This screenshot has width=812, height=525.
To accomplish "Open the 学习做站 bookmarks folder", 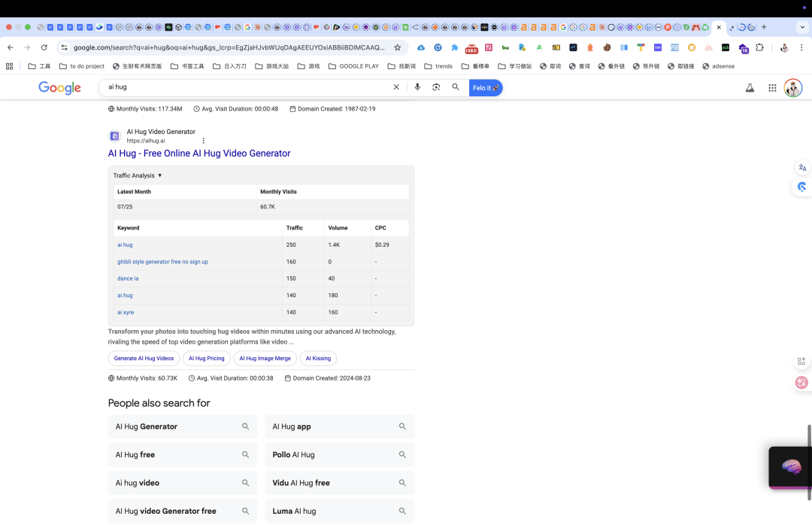I will 515,66.
